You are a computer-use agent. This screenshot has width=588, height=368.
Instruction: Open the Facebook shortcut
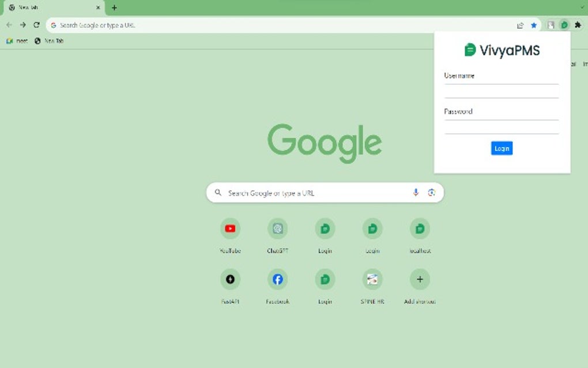278,279
